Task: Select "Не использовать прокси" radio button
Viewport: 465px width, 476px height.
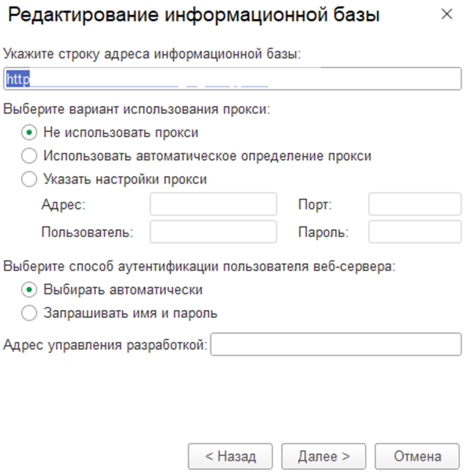Action: click(29, 133)
